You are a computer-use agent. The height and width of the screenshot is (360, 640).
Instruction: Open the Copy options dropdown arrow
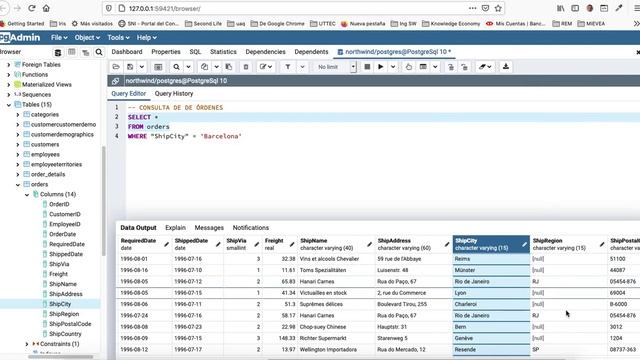click(216, 67)
